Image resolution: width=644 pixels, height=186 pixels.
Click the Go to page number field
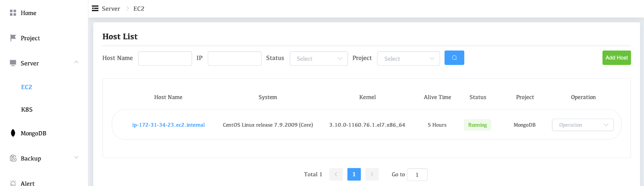coord(417,175)
